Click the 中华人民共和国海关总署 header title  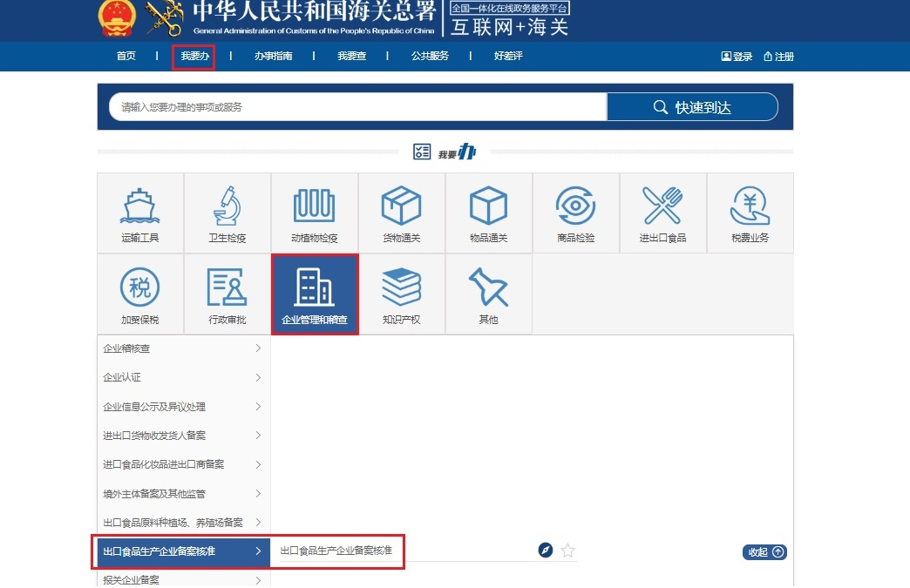point(314,10)
